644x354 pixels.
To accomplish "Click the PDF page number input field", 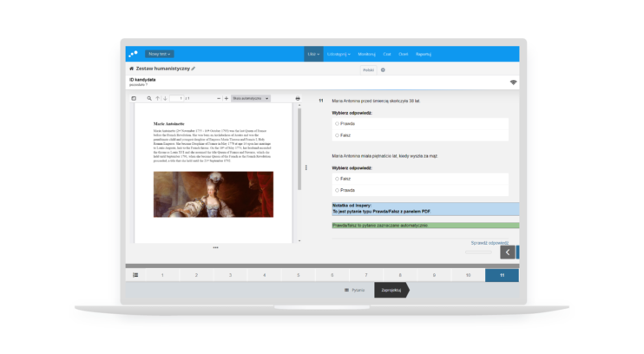I will click(x=180, y=98).
